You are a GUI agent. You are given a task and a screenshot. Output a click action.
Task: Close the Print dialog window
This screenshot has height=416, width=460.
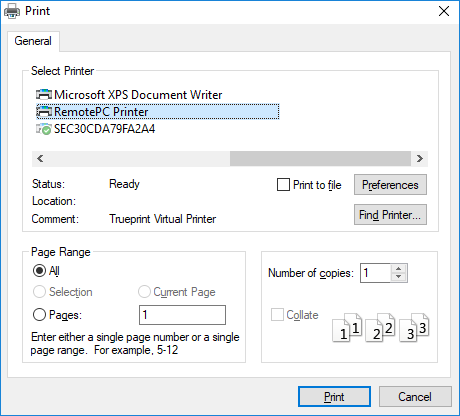444,11
